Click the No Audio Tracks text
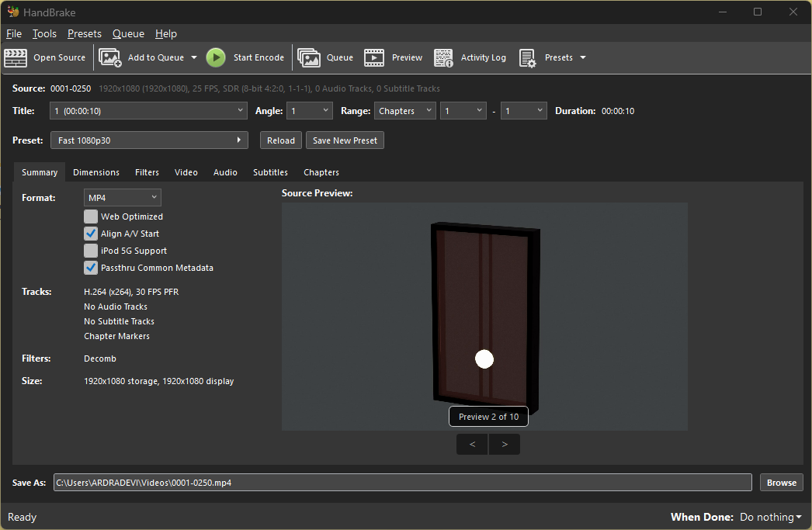Screen dimensions: 812x530 pos(116,307)
